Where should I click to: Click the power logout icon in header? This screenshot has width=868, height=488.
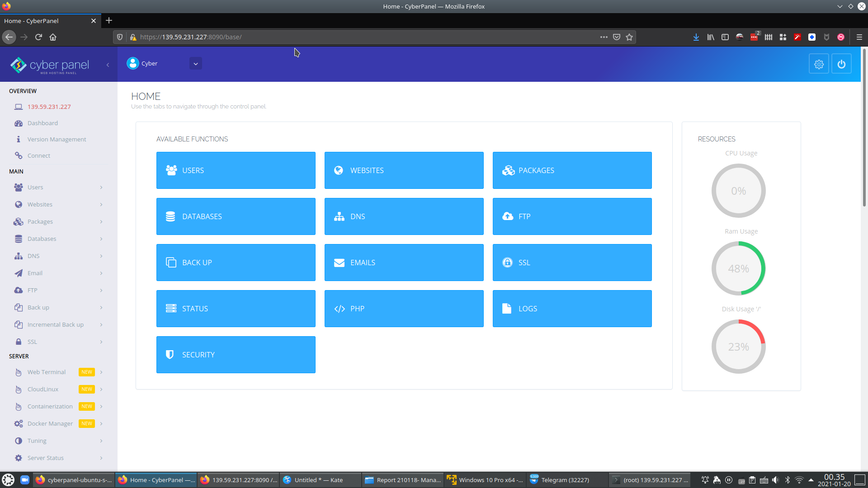tap(841, 64)
